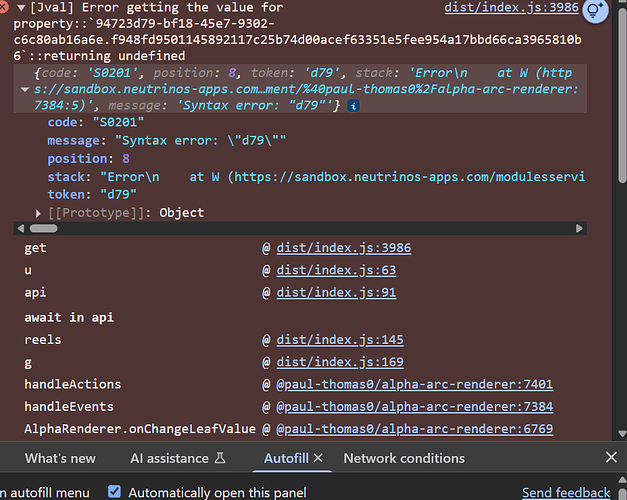Image resolution: width=627 pixels, height=500 pixels.
Task: Open alpha-arc-renderer:7401 source link
Action: click(414, 384)
